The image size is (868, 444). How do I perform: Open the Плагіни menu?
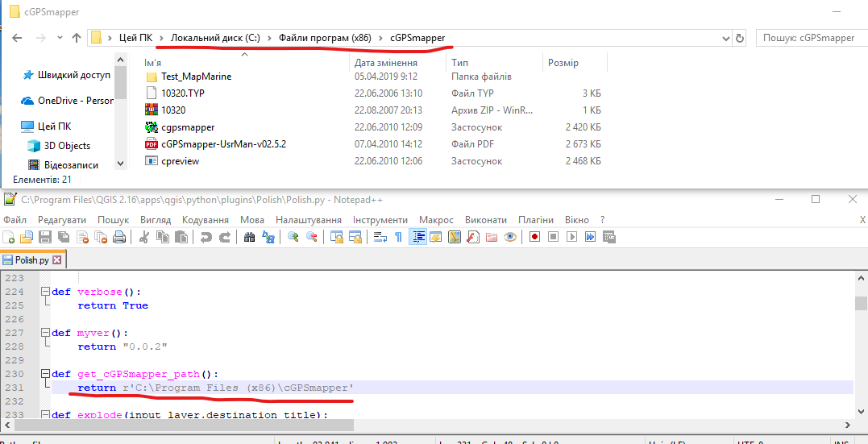(535, 220)
